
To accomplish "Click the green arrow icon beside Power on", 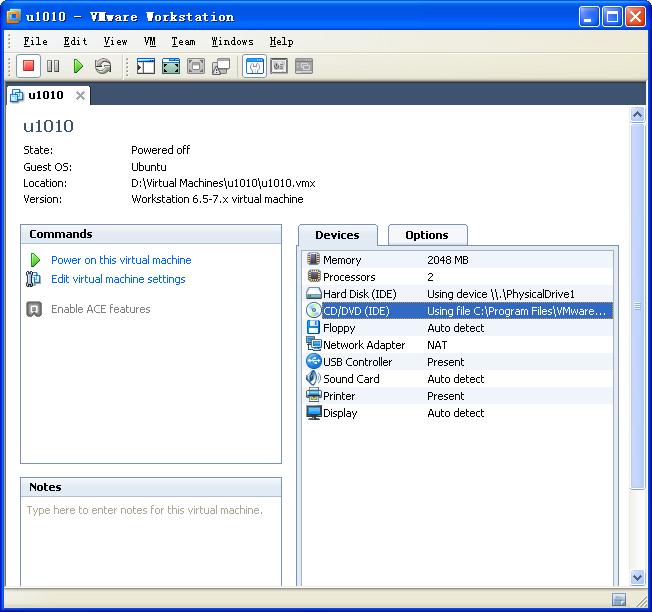I will (x=35, y=260).
